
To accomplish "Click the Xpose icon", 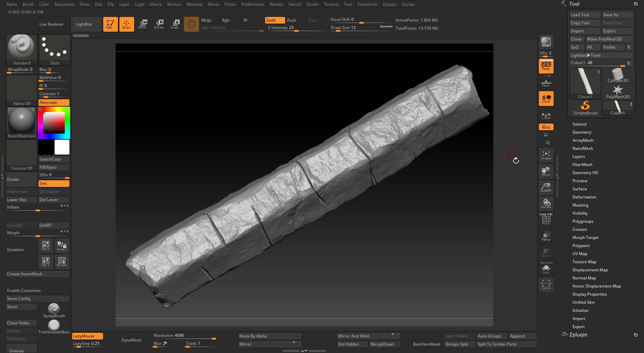I will [546, 285].
